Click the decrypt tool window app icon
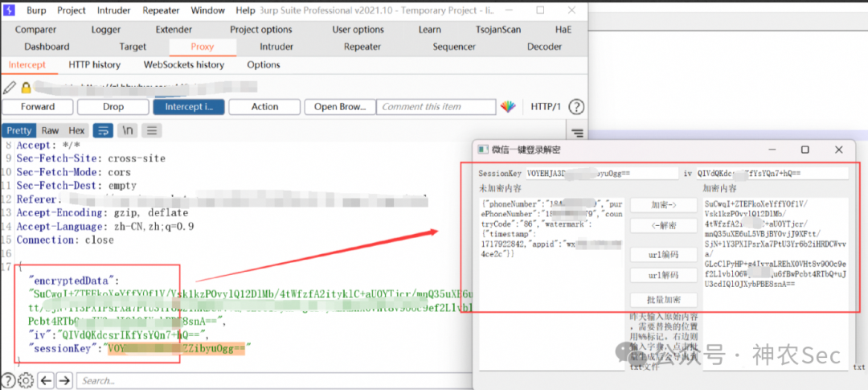868x390 pixels. pyautogui.click(x=483, y=150)
